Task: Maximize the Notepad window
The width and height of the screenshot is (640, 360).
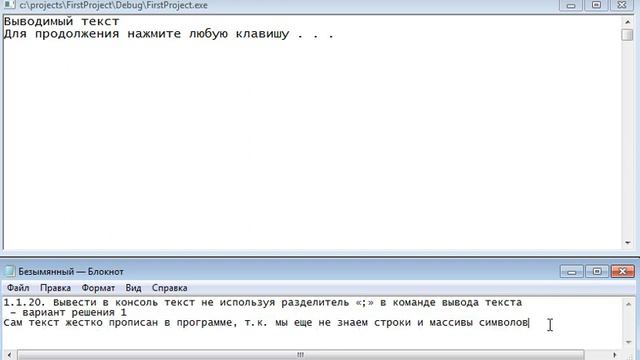Action: [597, 271]
